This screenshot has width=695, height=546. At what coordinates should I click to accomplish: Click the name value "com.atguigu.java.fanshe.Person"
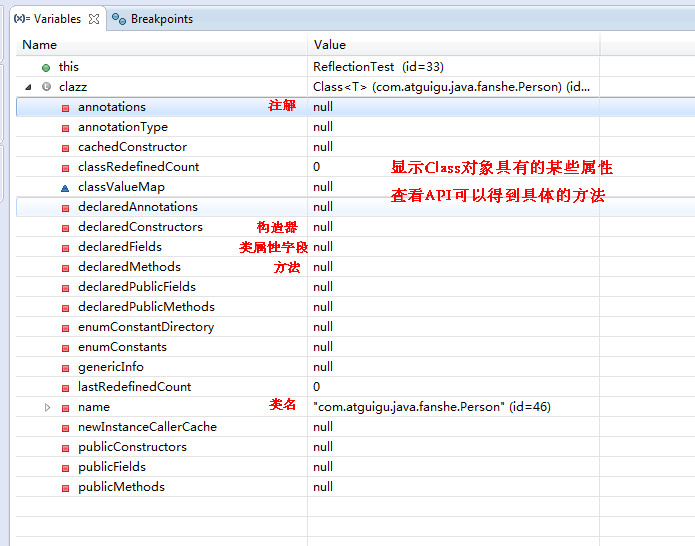[431, 407]
